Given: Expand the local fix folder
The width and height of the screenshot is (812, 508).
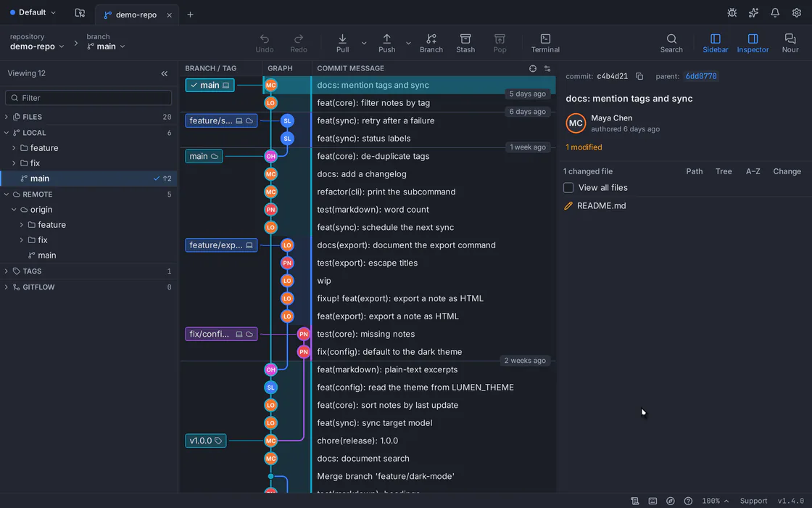Looking at the screenshot, I should (14, 163).
